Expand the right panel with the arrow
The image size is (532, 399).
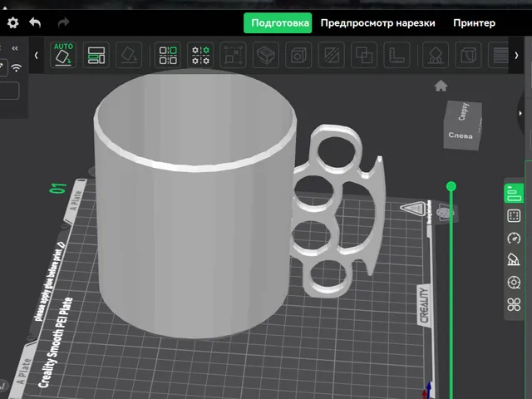pos(520,113)
